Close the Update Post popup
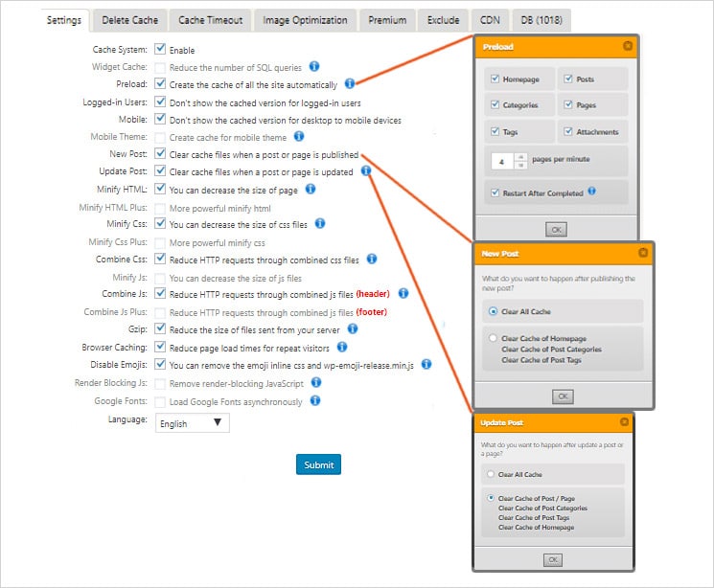Viewport: 714px width, 588px height. 624,422
